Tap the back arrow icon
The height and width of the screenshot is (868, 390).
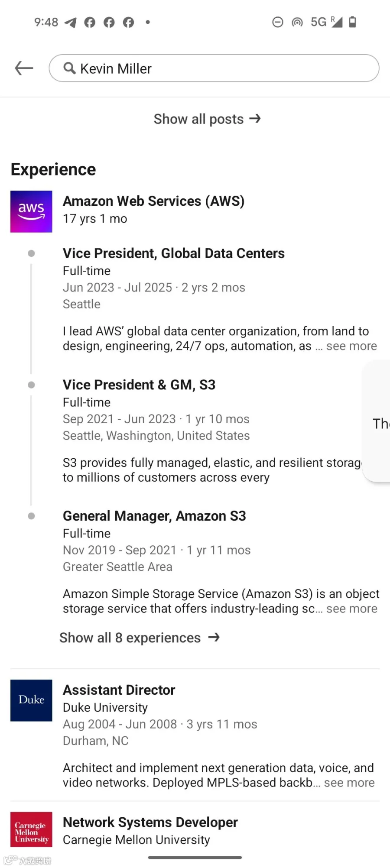pos(24,68)
